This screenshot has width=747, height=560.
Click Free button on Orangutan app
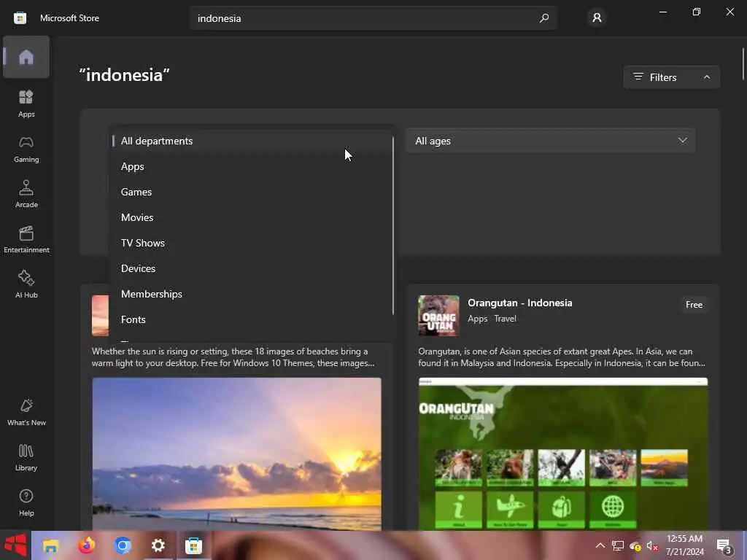(x=694, y=305)
